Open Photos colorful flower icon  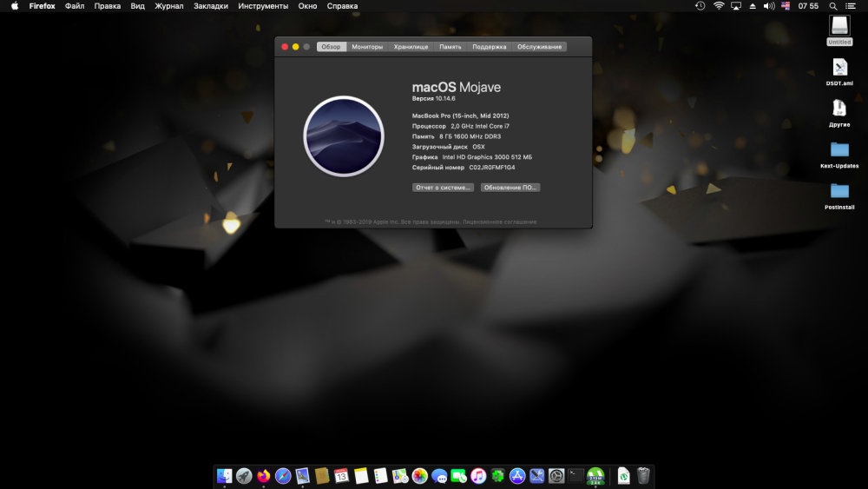(x=419, y=476)
